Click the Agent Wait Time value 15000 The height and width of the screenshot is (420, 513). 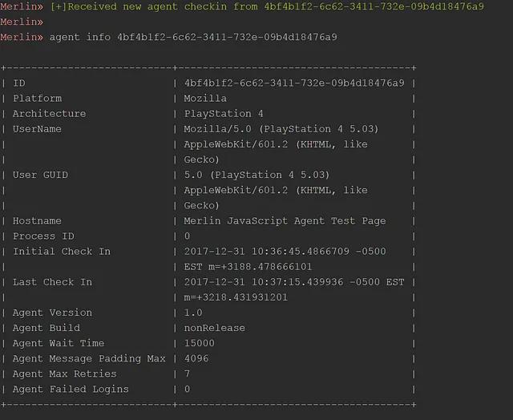click(199, 343)
